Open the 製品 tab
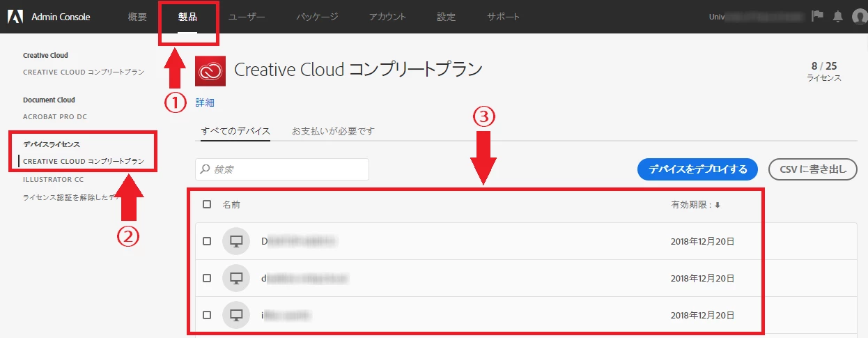The image size is (868, 338). click(x=187, y=17)
